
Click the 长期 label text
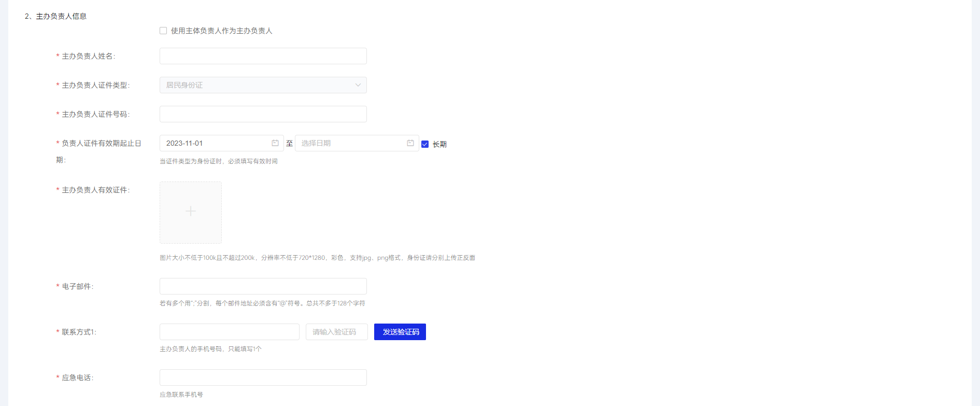(x=439, y=144)
